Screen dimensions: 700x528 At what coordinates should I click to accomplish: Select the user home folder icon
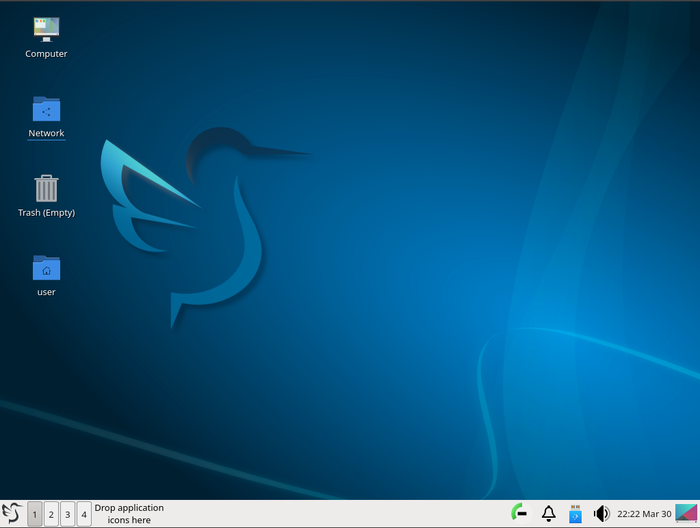46,268
